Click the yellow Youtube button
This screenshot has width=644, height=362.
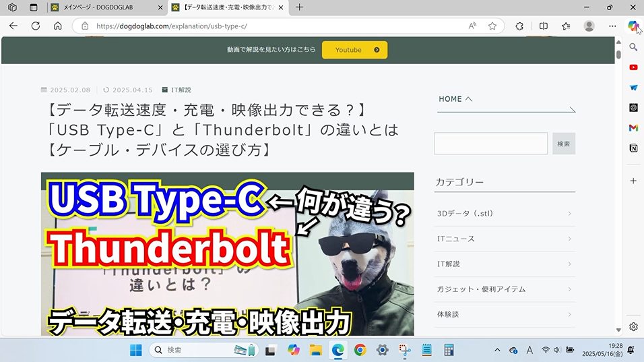coord(354,50)
